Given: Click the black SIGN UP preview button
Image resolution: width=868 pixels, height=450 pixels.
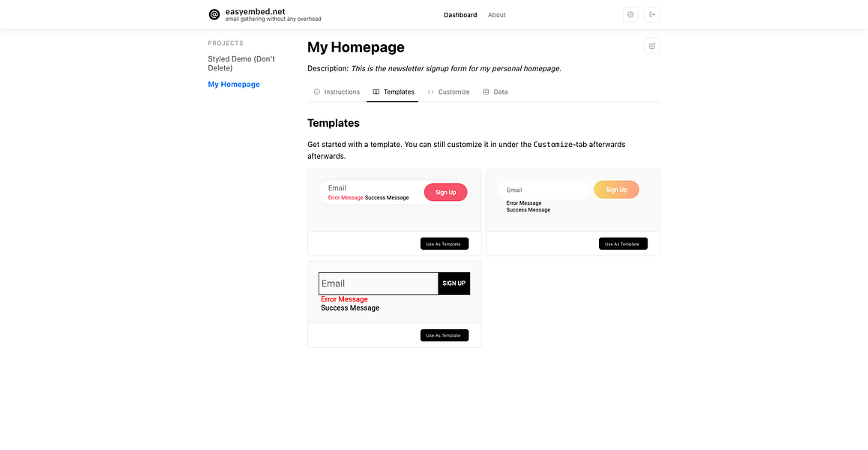Looking at the screenshot, I should point(453,283).
